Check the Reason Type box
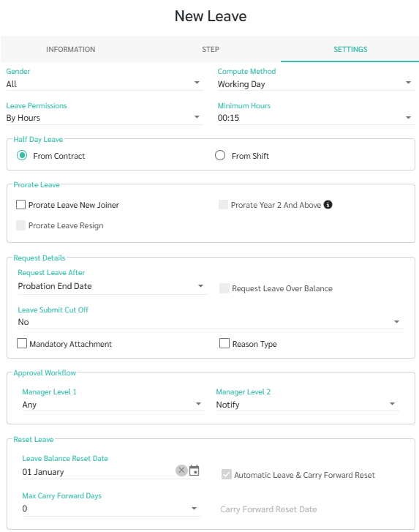Screen dimensions: 419x532 tap(224, 343)
